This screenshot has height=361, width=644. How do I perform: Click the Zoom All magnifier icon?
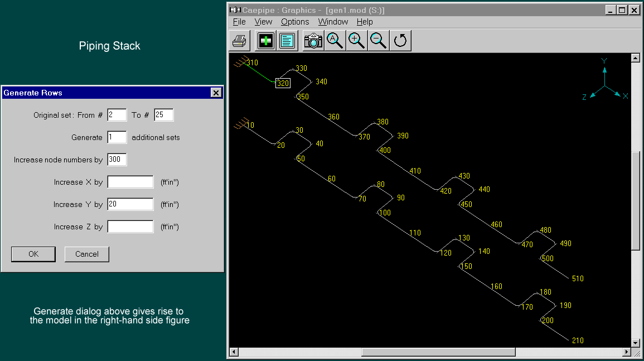[x=335, y=41]
